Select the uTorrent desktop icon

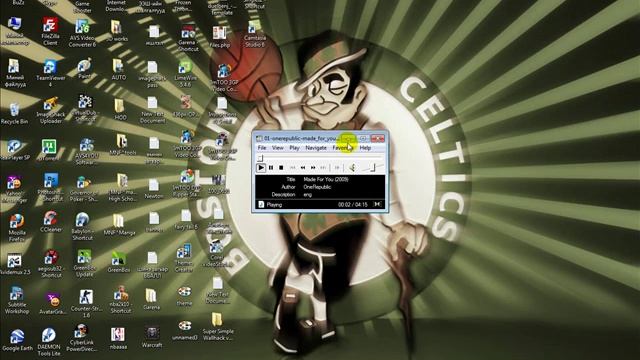pyautogui.click(x=49, y=150)
